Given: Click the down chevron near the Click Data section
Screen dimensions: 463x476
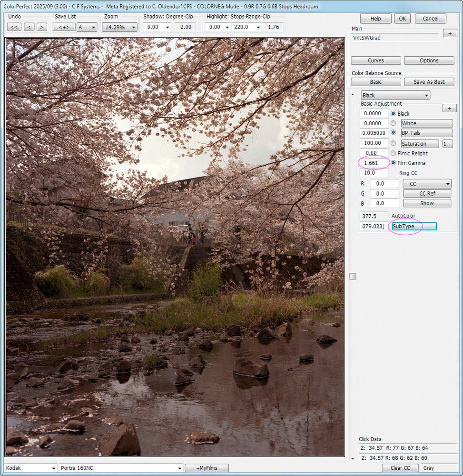Looking at the screenshot, I should pos(353,457).
